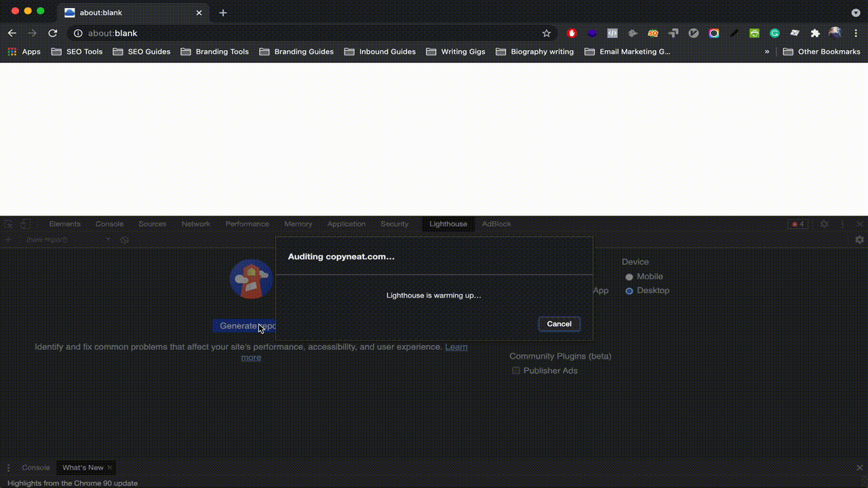This screenshot has height=488, width=868.
Task: Switch to the DevTools Console tab
Action: [x=110, y=224]
